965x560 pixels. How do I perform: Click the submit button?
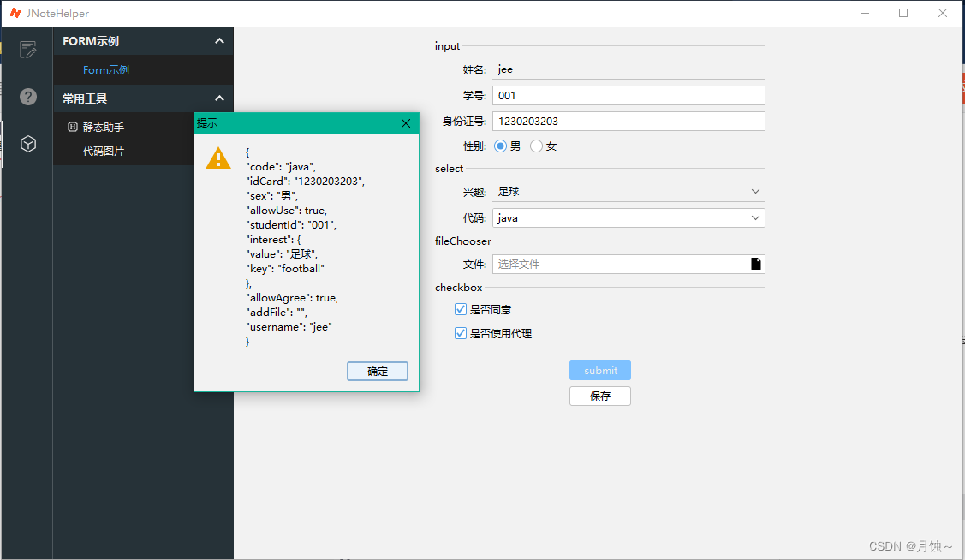coord(600,371)
